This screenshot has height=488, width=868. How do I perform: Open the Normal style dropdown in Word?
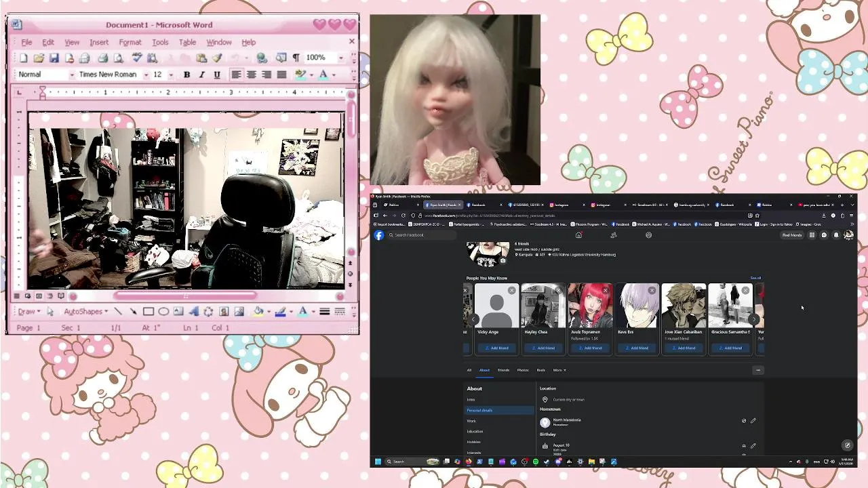pyautogui.click(x=71, y=75)
